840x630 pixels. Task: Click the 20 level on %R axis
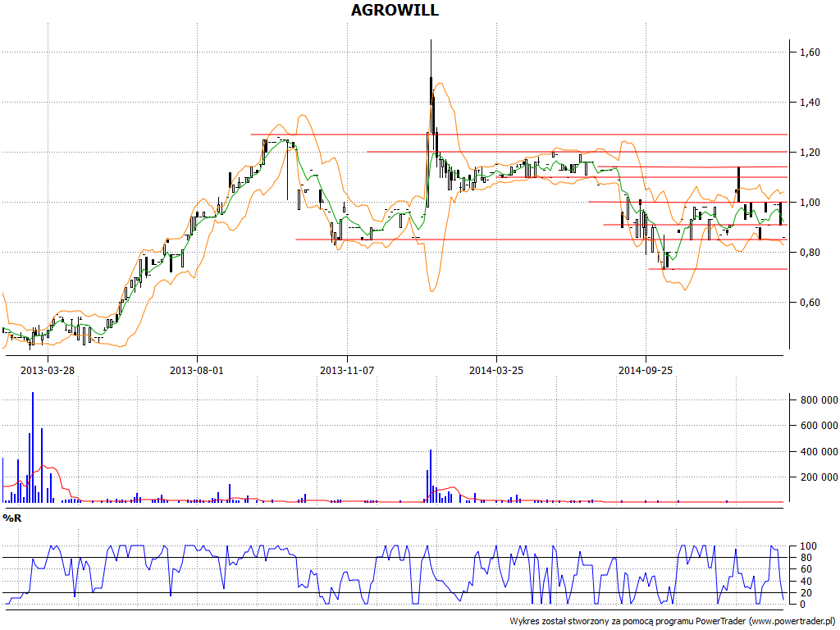tap(806, 592)
